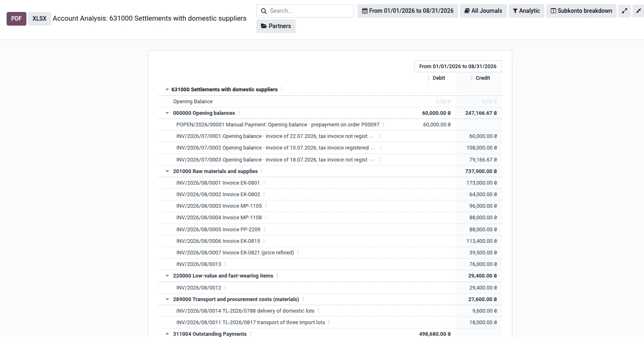644x337 pixels.
Task: Open the kebab menu for 311004 Outstanding Payments
Action: 251,334
